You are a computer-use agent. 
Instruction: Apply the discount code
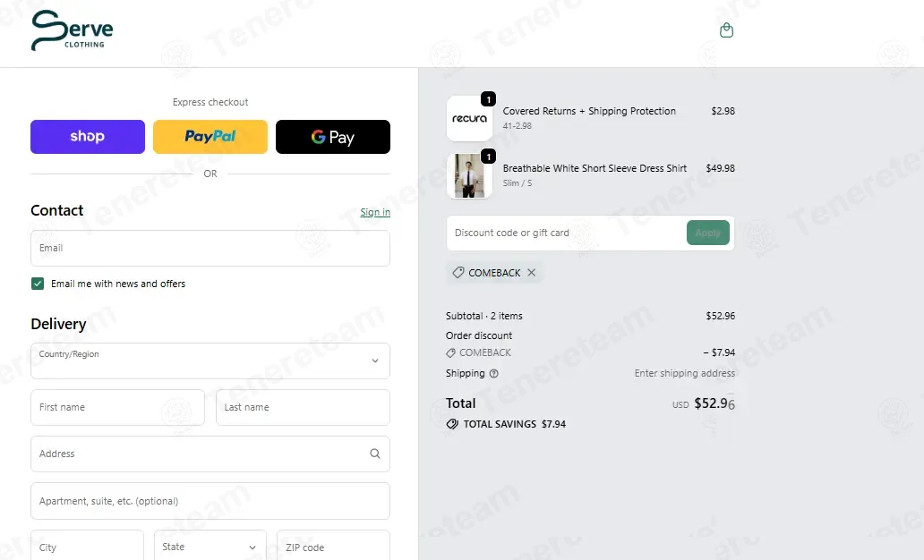coord(707,233)
